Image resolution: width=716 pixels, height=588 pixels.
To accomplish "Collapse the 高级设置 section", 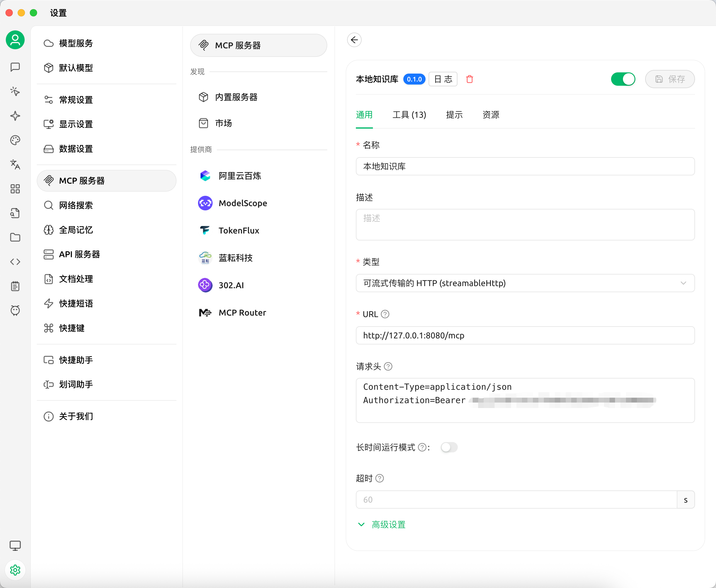I will (x=388, y=524).
